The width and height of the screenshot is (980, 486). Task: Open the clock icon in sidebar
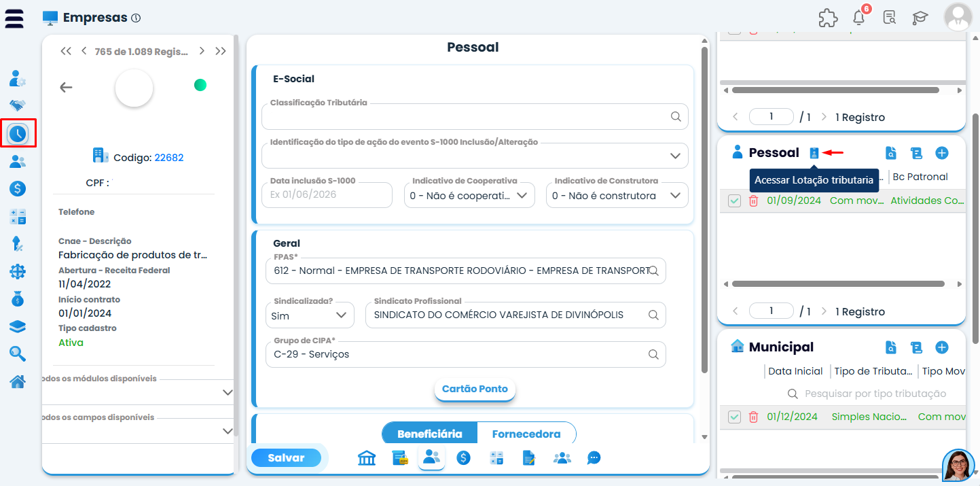[18, 134]
